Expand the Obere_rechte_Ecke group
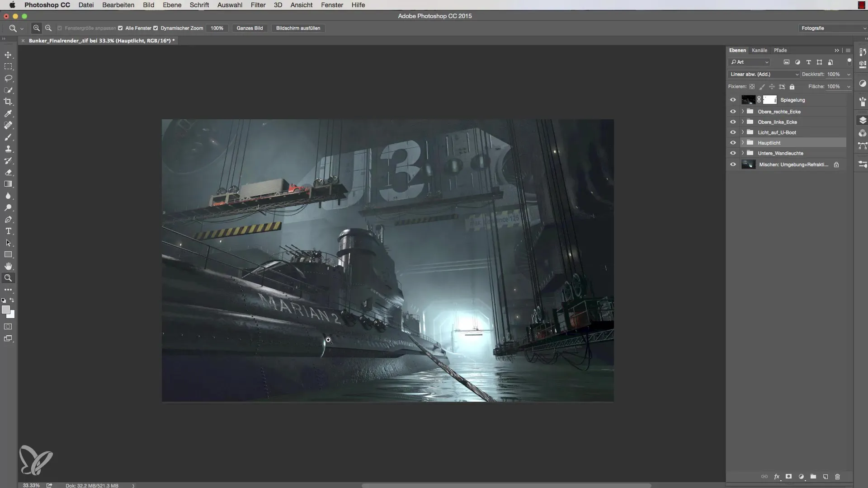Viewport: 868px width, 488px height. point(742,111)
